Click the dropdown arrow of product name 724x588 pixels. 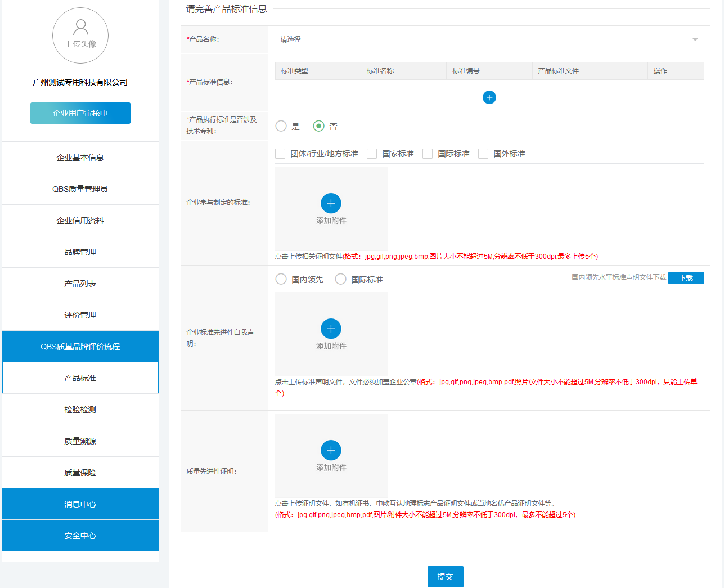tap(695, 39)
